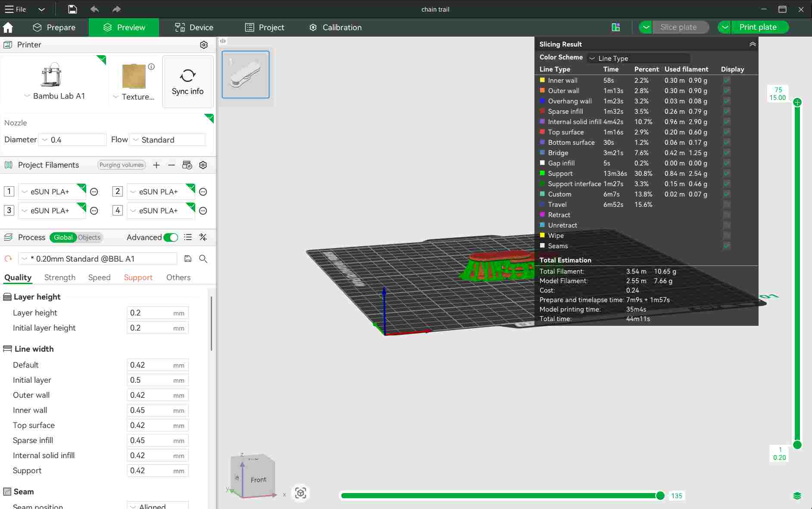812x509 pixels.
Task: Toggle Advanced mode switch
Action: point(171,237)
